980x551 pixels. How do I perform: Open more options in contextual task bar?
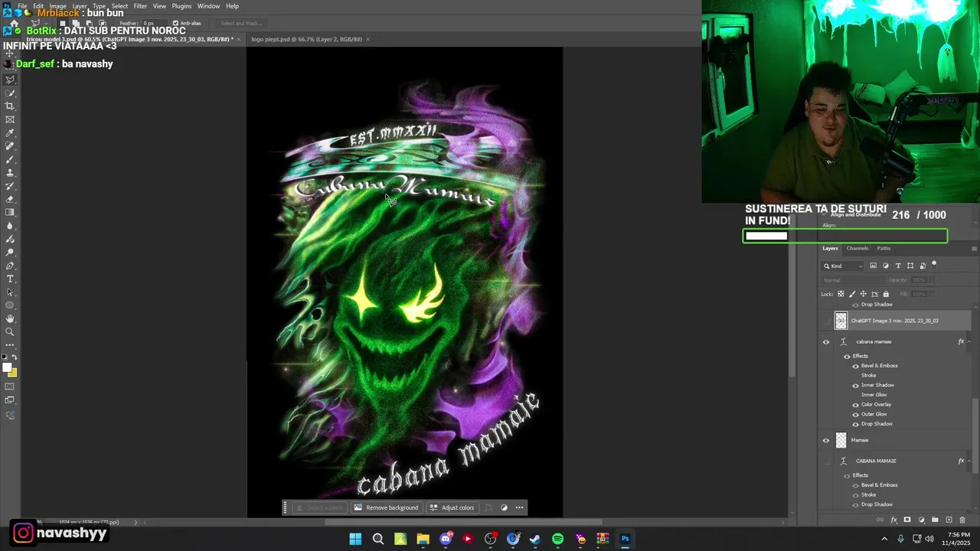tap(519, 507)
